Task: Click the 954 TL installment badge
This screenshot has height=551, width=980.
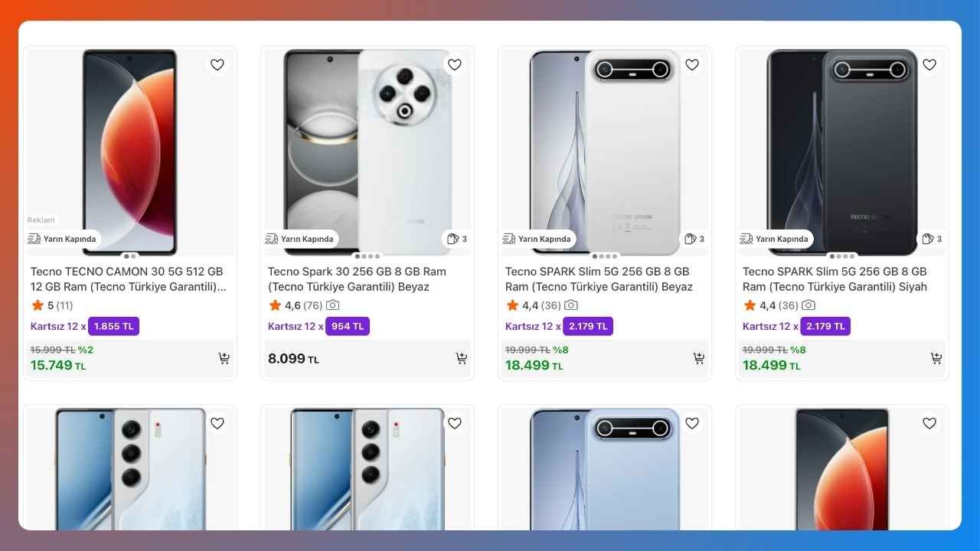Action: 348,326
